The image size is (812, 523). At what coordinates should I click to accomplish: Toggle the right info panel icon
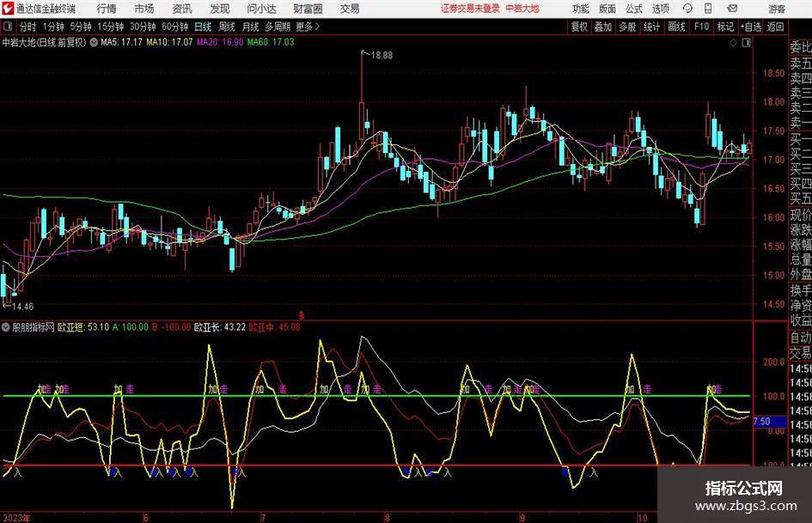click(746, 42)
